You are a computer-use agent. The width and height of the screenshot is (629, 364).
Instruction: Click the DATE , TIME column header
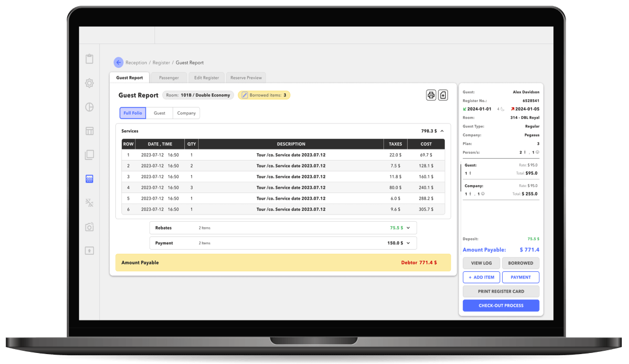click(x=160, y=144)
